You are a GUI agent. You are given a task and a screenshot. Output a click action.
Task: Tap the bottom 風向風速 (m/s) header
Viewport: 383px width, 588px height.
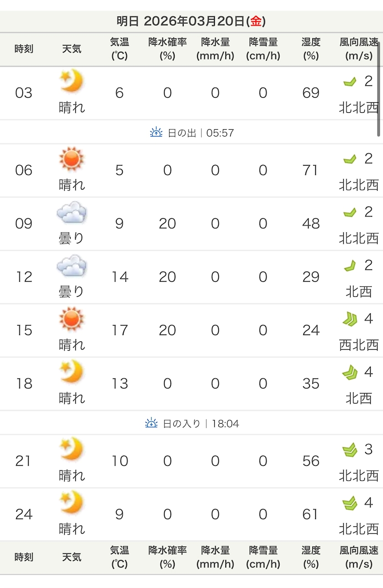359,557
